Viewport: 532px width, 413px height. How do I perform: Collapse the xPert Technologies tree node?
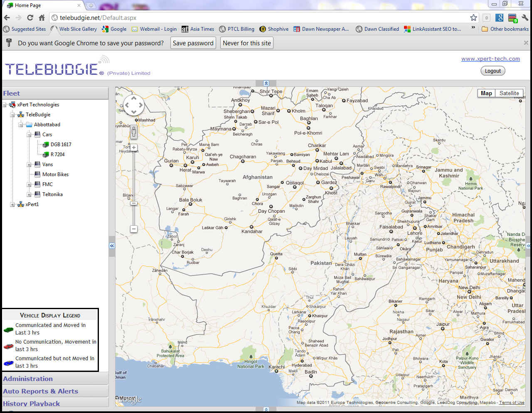pos(5,105)
